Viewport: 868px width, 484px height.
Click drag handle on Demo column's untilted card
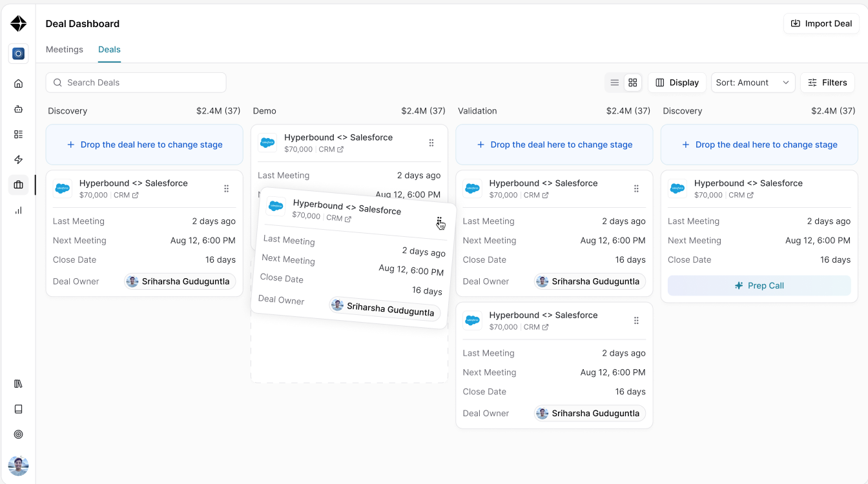point(431,143)
